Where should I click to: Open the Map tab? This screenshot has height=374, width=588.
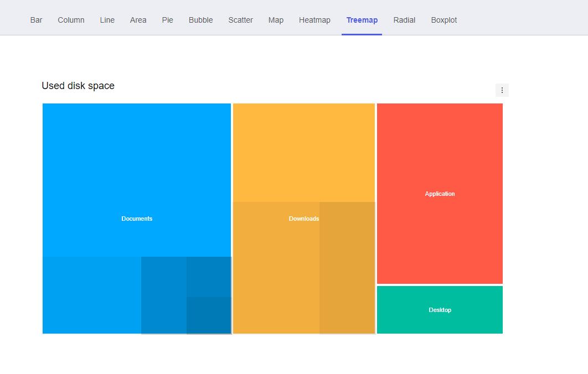[276, 20]
